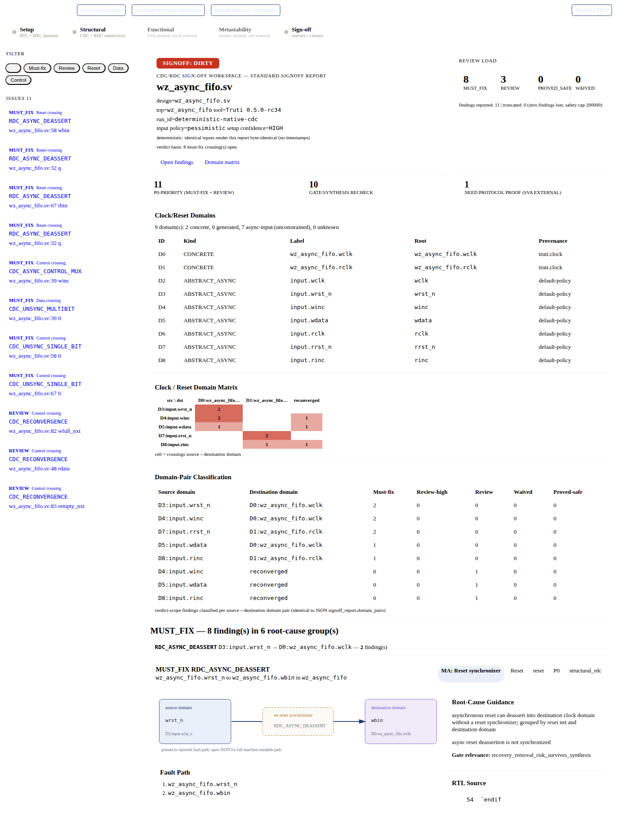Click the Review-high column header

pyautogui.click(x=432, y=492)
